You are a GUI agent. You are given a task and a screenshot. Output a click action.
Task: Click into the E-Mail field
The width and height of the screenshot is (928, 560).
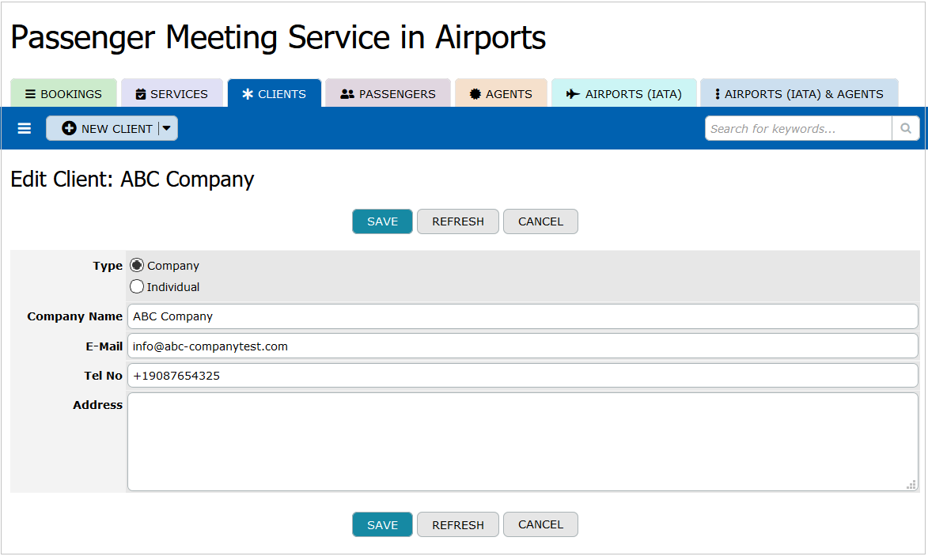[522, 346]
